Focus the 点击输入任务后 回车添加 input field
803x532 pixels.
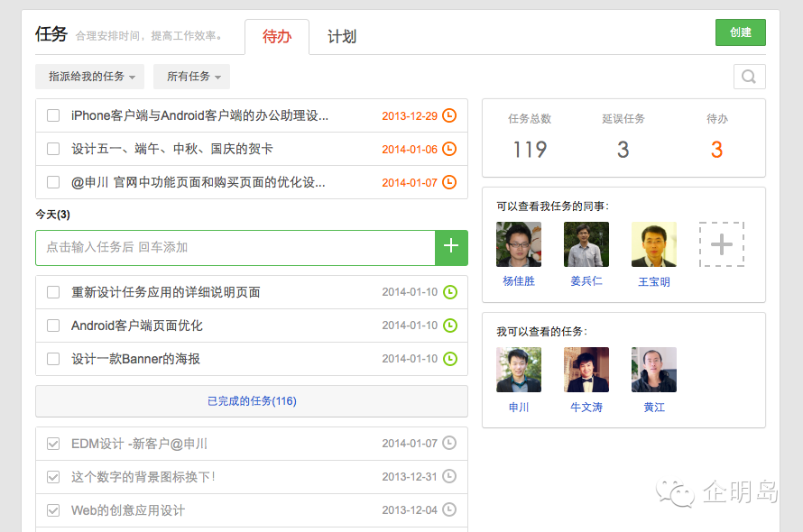pyautogui.click(x=235, y=248)
